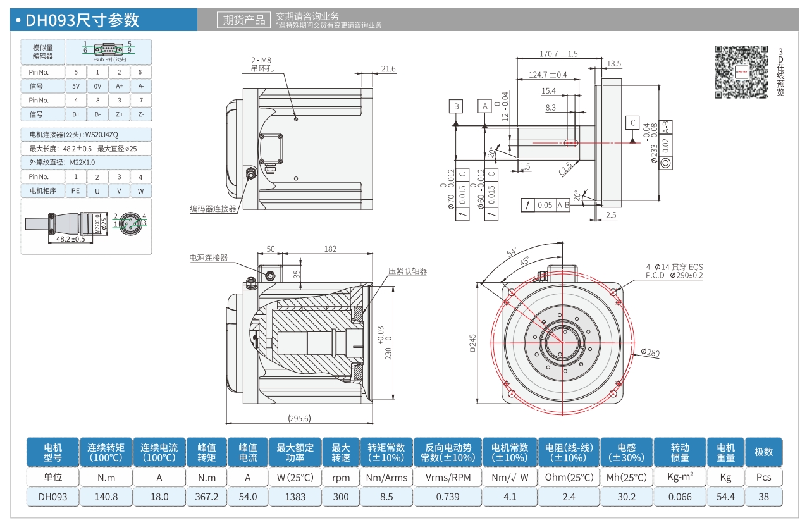The image size is (807, 532).
Task: Click the 反向电动势常数 column header
Action: click(x=448, y=452)
